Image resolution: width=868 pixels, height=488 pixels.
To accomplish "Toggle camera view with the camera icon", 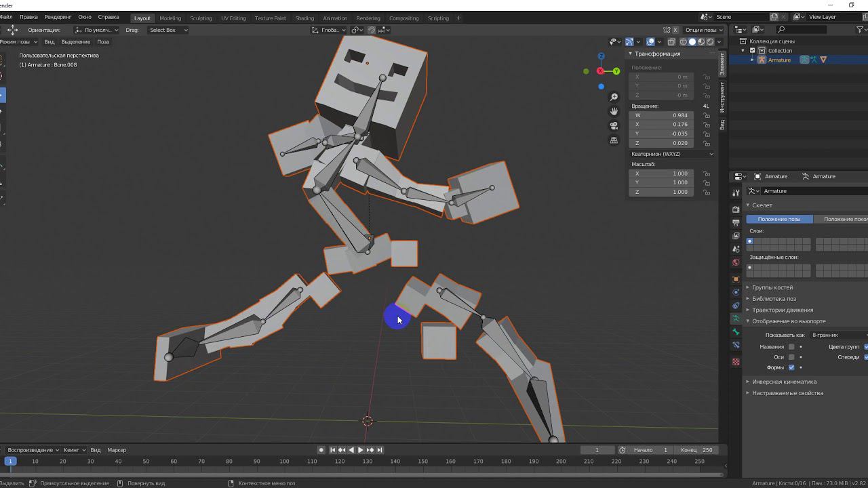I will [x=614, y=125].
